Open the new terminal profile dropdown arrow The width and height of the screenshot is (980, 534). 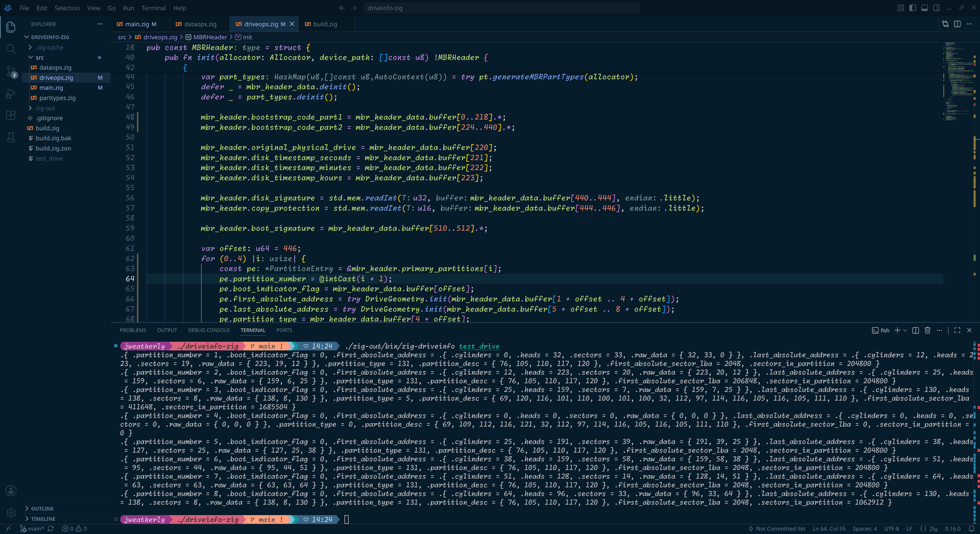click(905, 330)
